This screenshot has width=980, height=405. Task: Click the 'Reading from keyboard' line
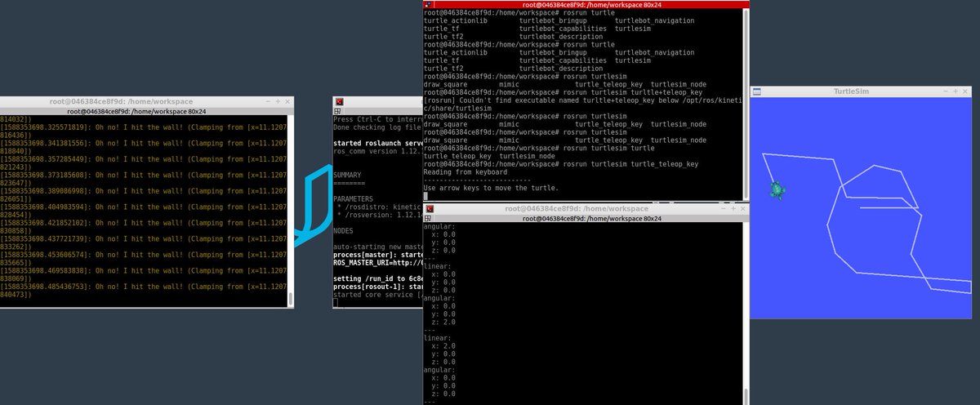tap(465, 172)
